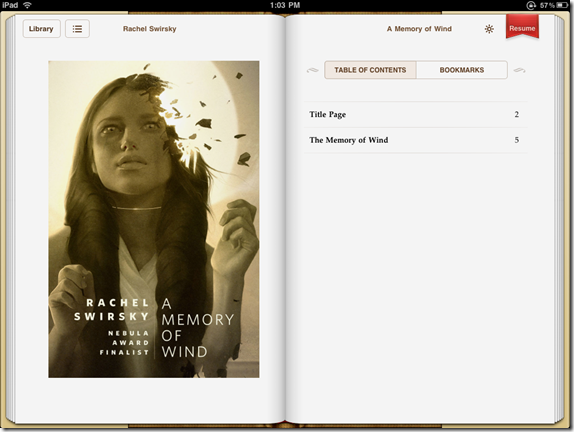Tap the Rachel Swirsky header text

click(x=150, y=29)
